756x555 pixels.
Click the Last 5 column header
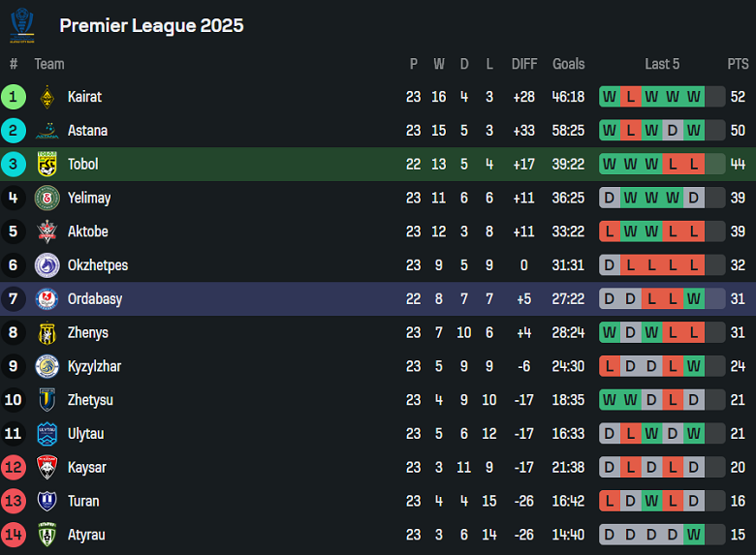point(662,64)
